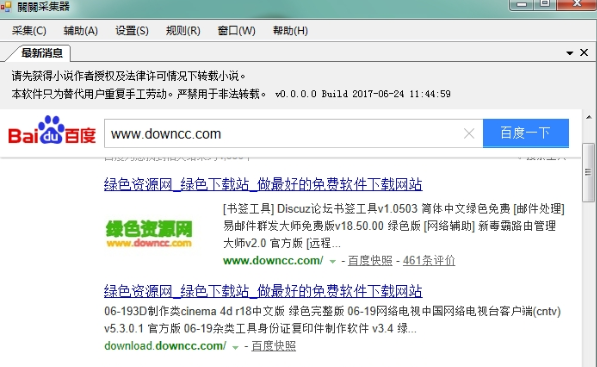The width and height of the screenshot is (597, 367).
Task: Open the 窗口(W) menu
Action: coord(236,30)
